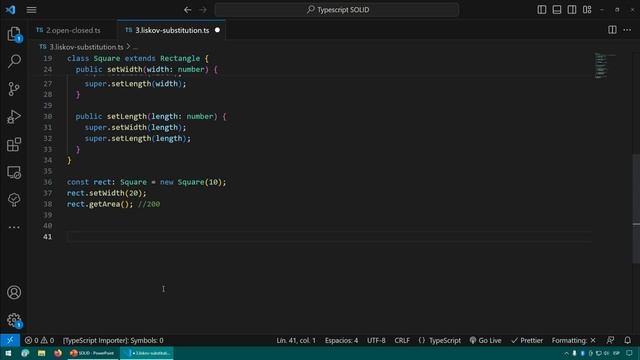
Task: Click rect.setWidth(20); on line 37
Action: [107, 193]
